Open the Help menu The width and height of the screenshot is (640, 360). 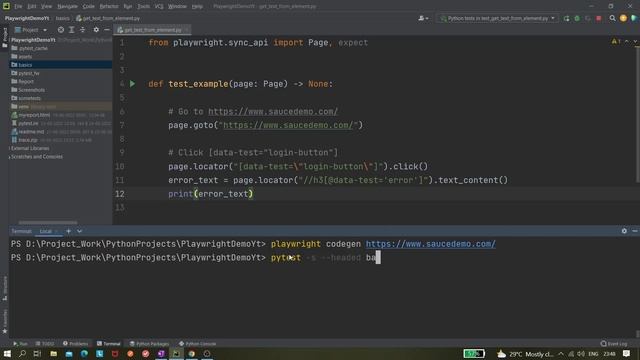(197, 7)
